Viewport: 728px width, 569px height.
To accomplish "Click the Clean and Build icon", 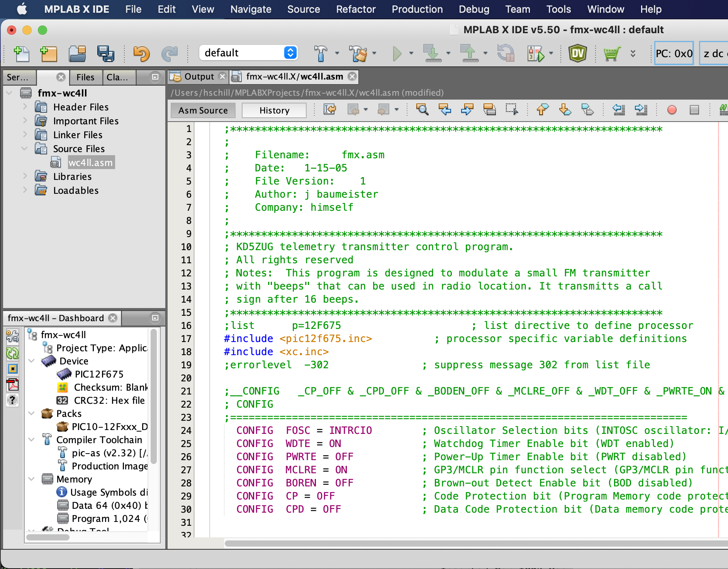I will point(358,53).
